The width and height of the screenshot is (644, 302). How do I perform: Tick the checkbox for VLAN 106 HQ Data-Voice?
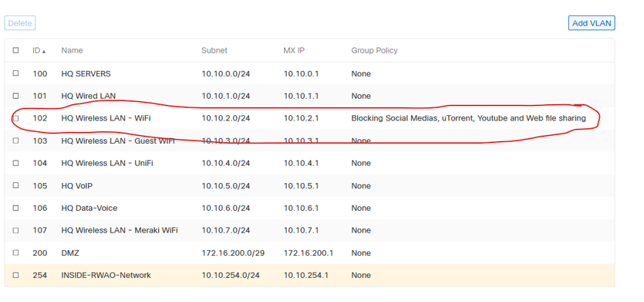[x=15, y=208]
